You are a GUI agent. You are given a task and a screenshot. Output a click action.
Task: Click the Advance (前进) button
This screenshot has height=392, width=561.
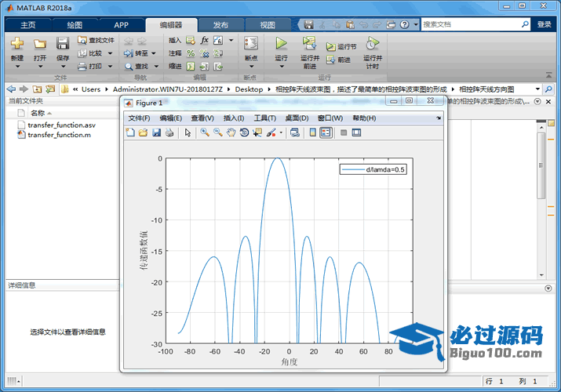[338, 60]
